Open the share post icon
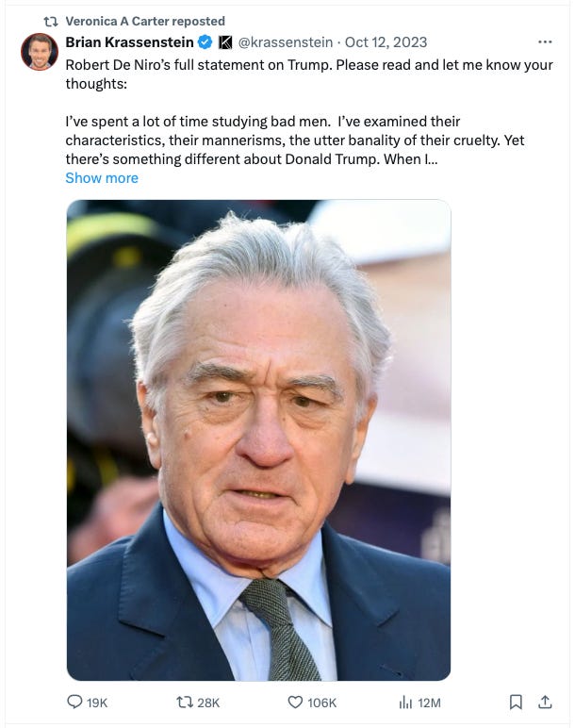This screenshot has width=575, height=728. coord(545,702)
